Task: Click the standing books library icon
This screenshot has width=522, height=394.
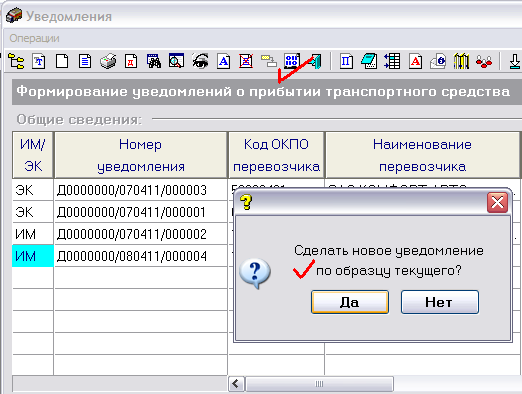Action: click(x=461, y=61)
